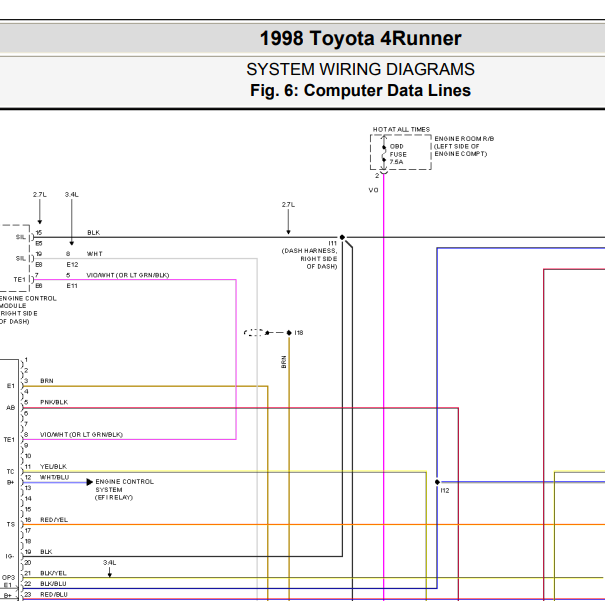Click the 'ENGINE CONTROL SYSTEM (EFI RELAY)' reference
Viewport: 605px width, 601px height.
(x=124, y=490)
